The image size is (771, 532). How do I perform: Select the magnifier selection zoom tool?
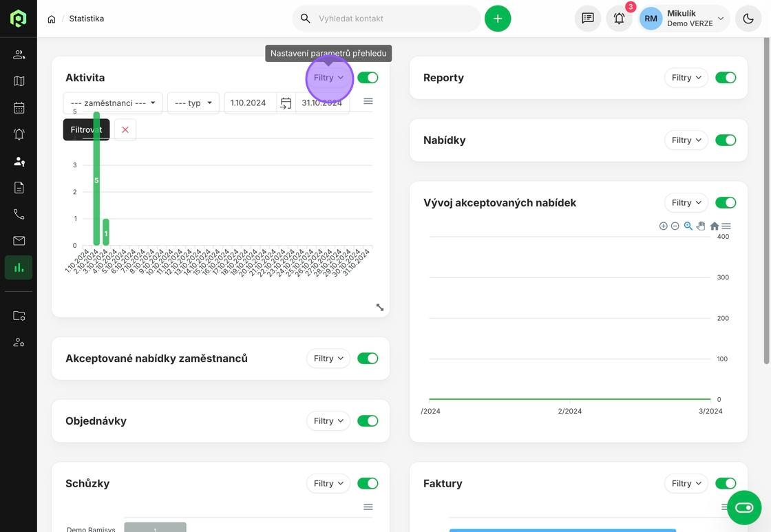point(688,226)
